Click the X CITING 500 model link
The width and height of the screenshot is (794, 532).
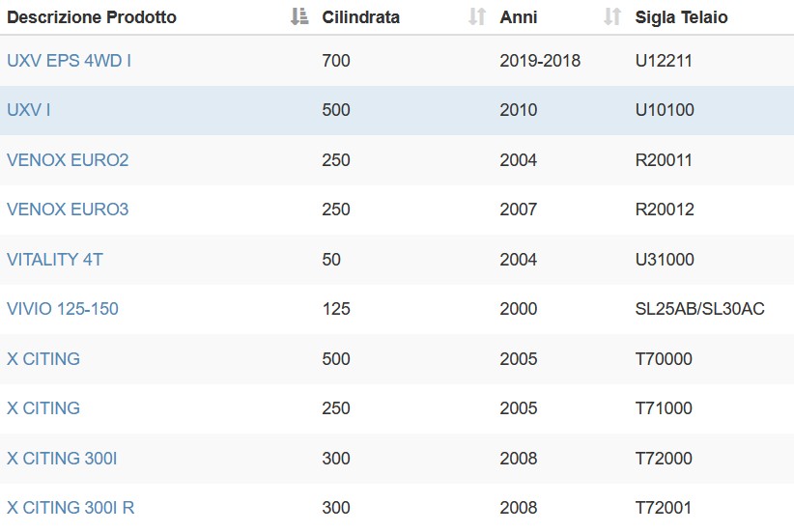tap(43, 359)
